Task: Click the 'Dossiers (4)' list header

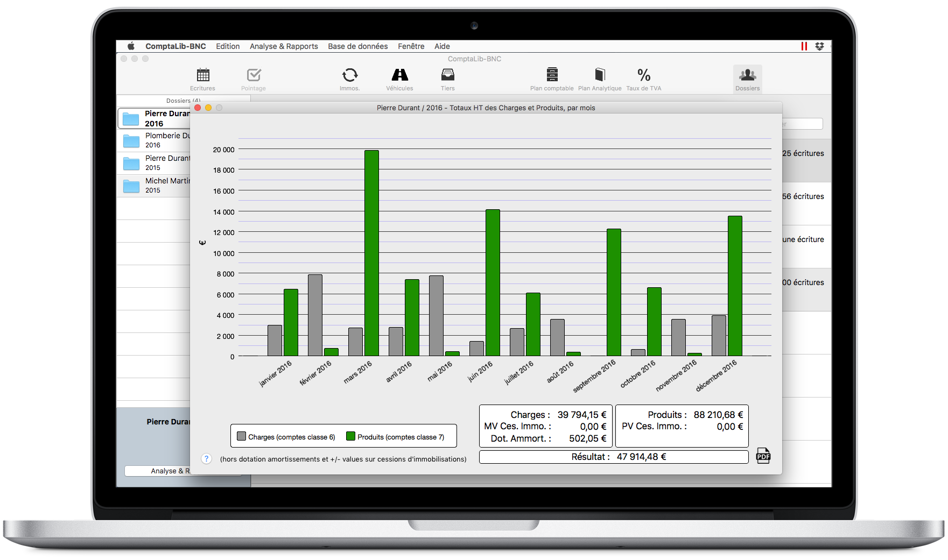Action: (183, 101)
